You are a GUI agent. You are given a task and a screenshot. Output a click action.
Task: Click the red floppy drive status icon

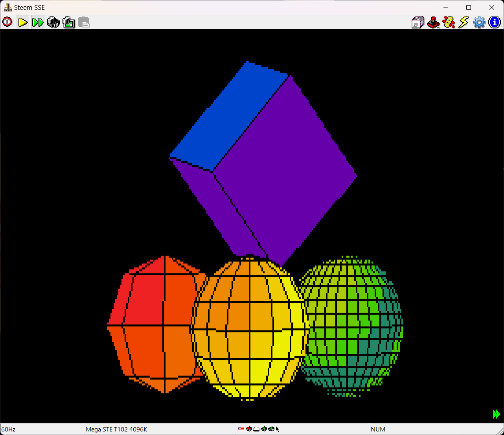coord(248,429)
